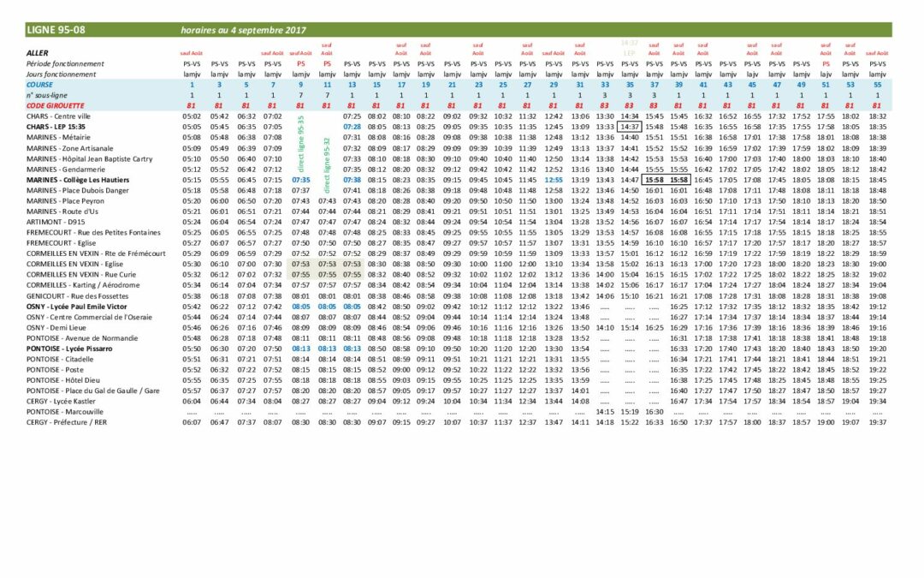
Task: Select the stop 'CHARS - Centre ville'
Action: click(x=58, y=116)
